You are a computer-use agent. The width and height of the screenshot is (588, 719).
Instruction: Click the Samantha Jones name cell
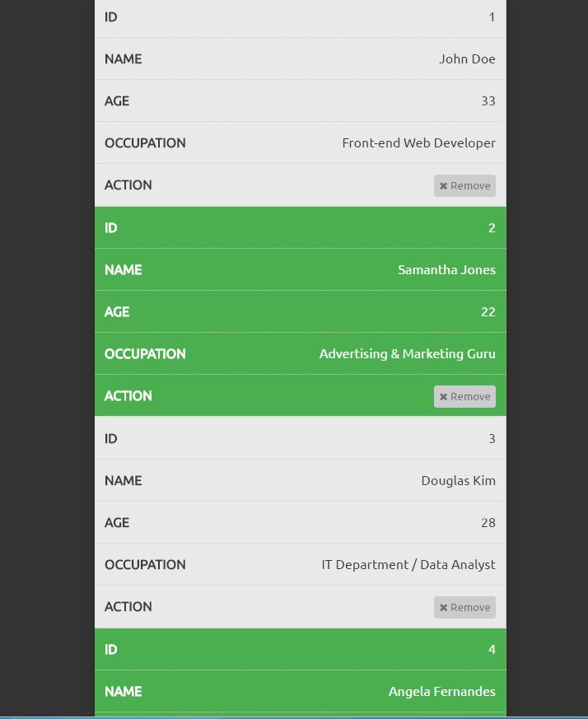pyautogui.click(x=446, y=270)
